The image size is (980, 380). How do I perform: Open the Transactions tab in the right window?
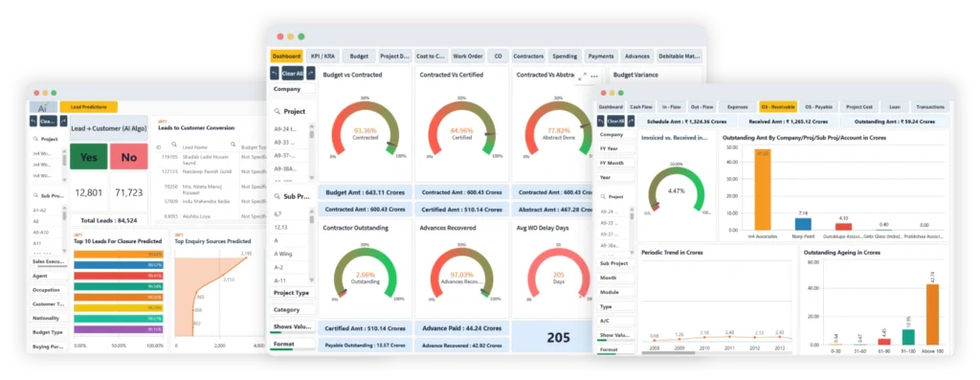(x=930, y=107)
